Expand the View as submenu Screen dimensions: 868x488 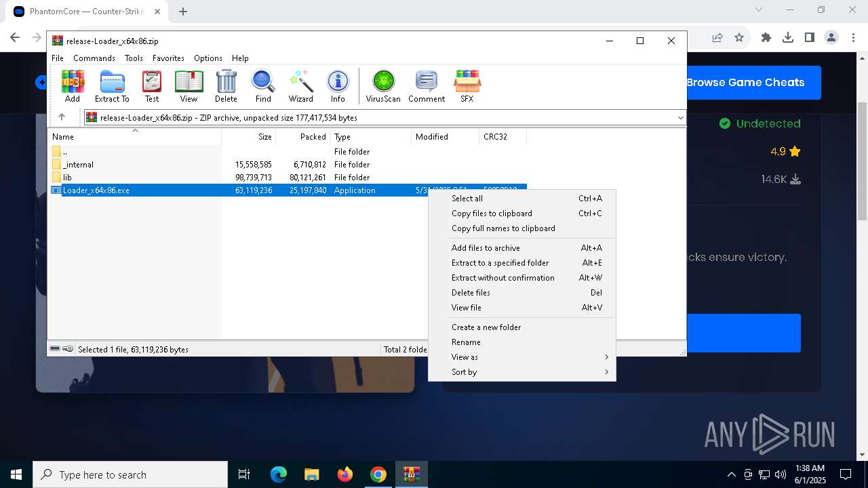[x=522, y=357]
